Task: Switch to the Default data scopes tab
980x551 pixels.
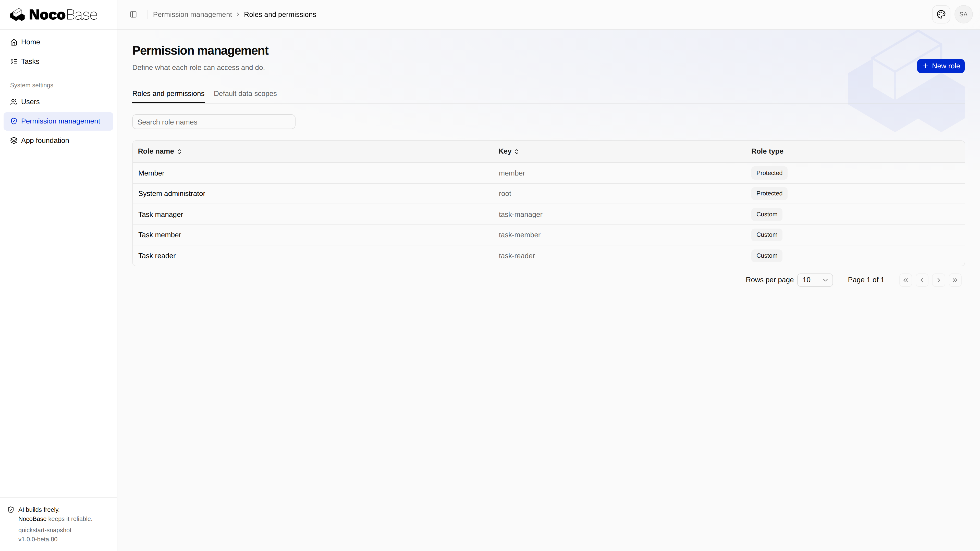Action: (245, 94)
